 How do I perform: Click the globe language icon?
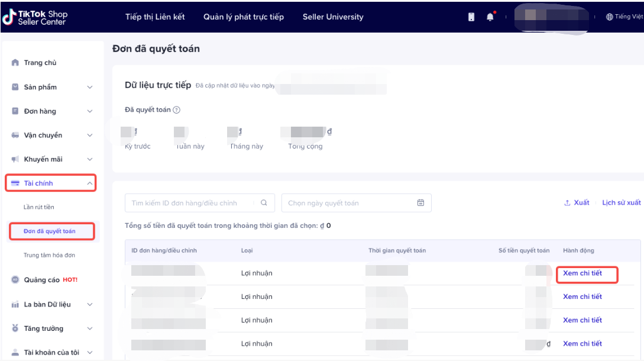(x=609, y=17)
